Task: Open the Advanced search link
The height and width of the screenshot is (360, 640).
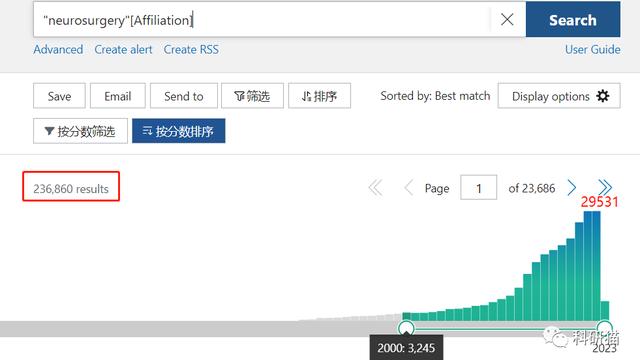Action: [x=58, y=49]
